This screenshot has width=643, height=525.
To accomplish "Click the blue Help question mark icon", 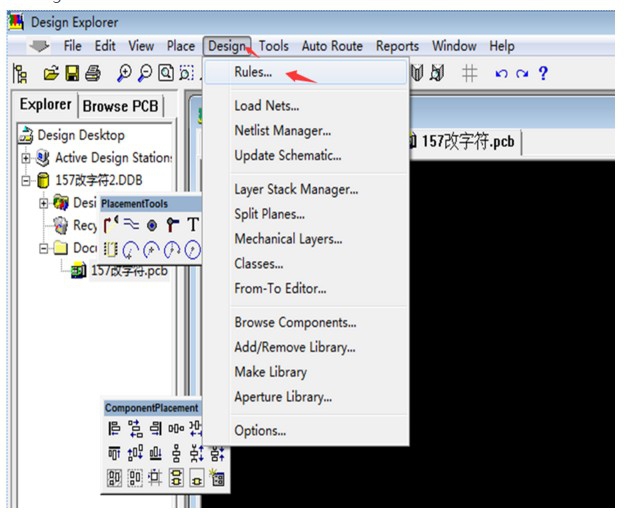I will pos(543,73).
